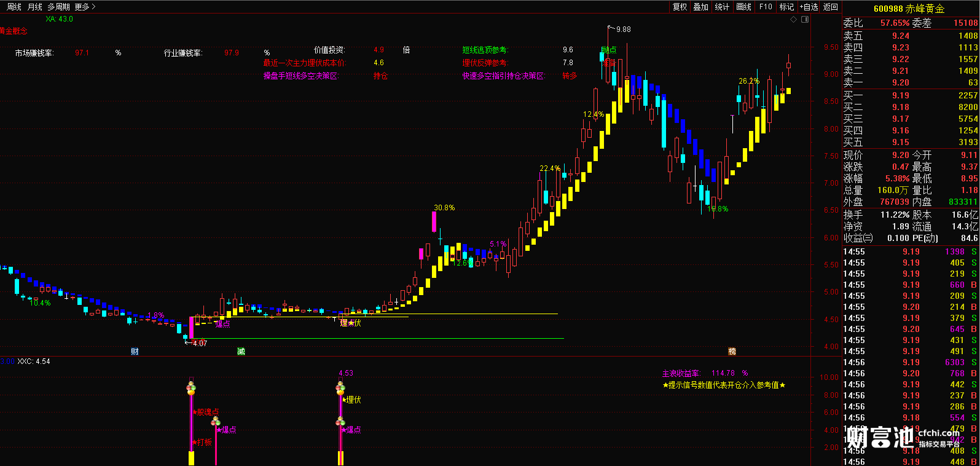Open the 多周期 multi-period view
This screenshot has height=466, width=980.
(x=58, y=7)
